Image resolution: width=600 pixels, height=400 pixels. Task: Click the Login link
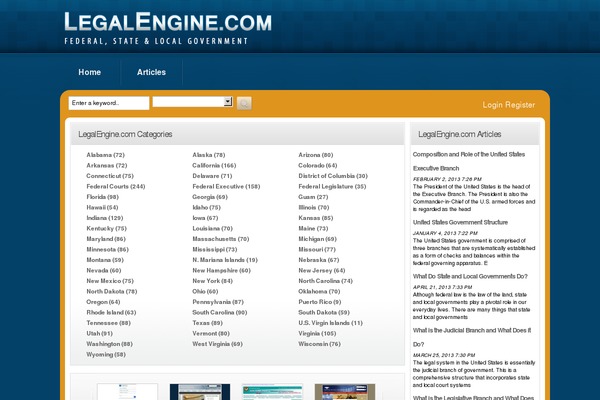pyautogui.click(x=492, y=105)
